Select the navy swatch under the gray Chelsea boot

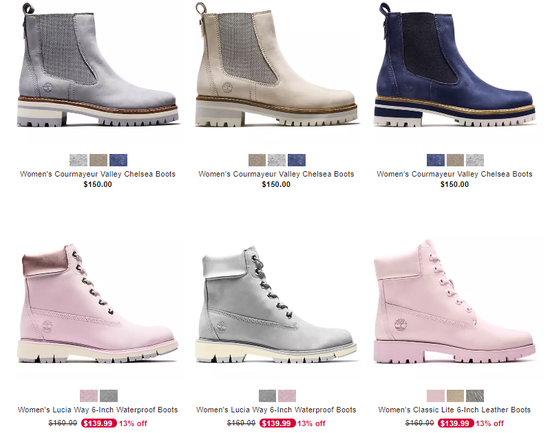pyautogui.click(x=118, y=160)
